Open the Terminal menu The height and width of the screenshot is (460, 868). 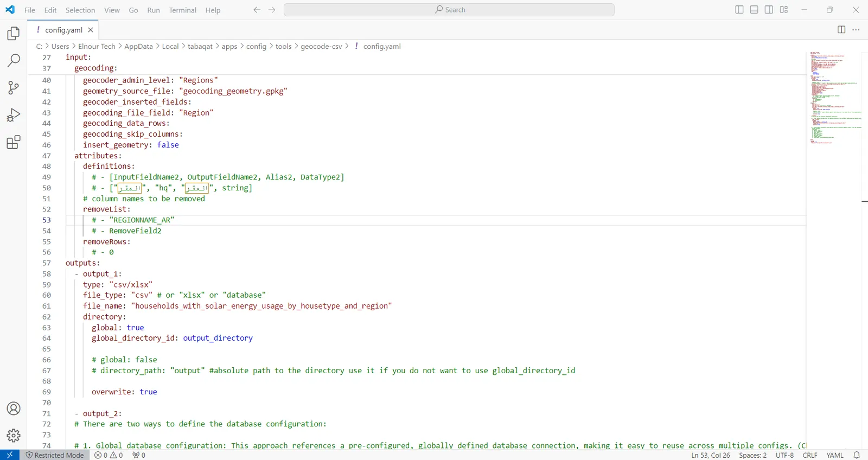(183, 10)
